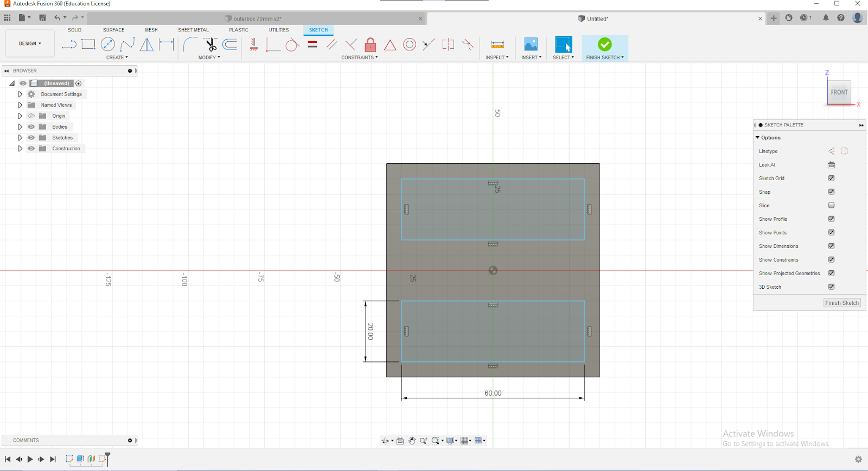
Task: Apply Coincident constraint
Action: (273, 44)
